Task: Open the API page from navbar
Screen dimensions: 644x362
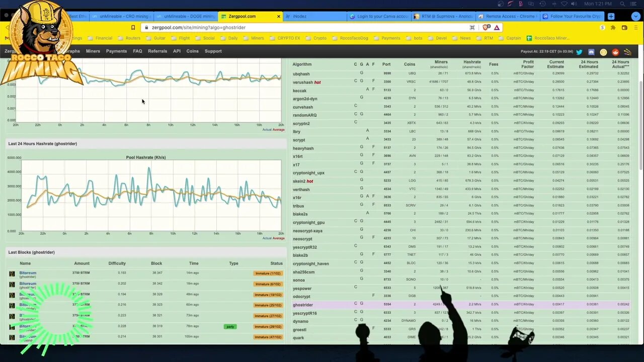Action: tap(177, 51)
